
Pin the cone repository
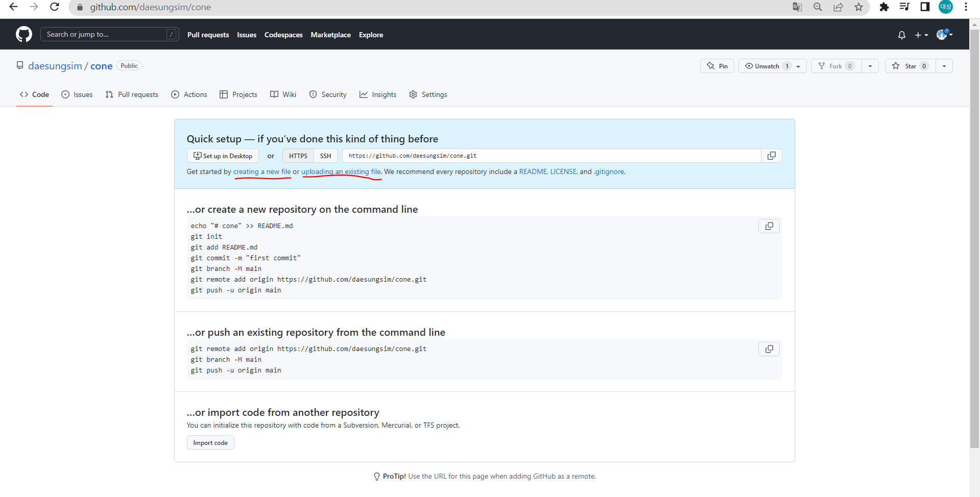coord(717,66)
